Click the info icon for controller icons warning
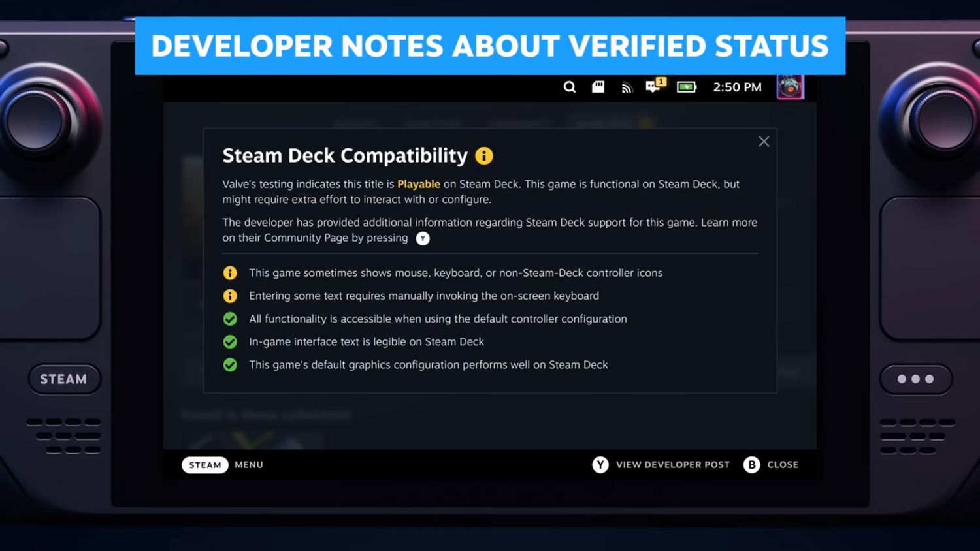Image resolution: width=980 pixels, height=551 pixels. (x=230, y=273)
